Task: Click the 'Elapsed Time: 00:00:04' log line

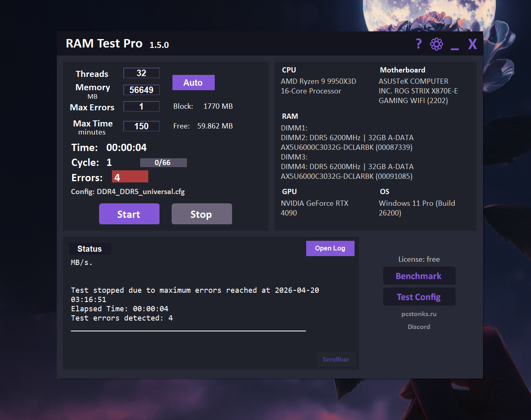Action: (x=120, y=309)
